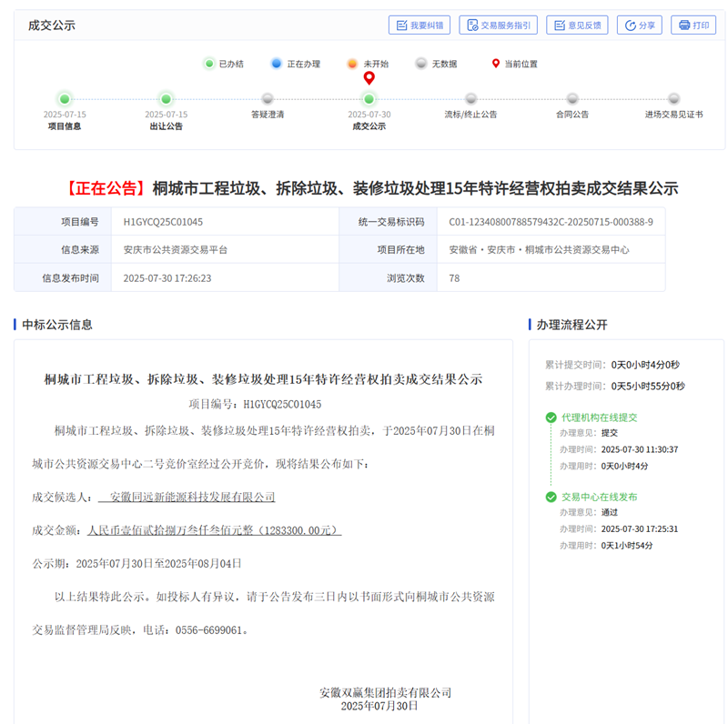728x724 pixels.
Task: Click the view count 78
Action: tap(454, 278)
